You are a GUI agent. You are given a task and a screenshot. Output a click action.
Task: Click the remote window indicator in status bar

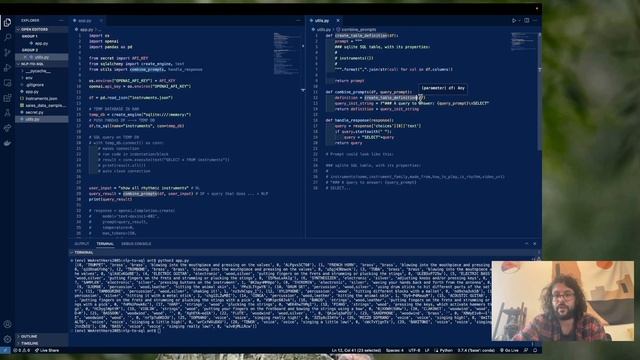5,350
